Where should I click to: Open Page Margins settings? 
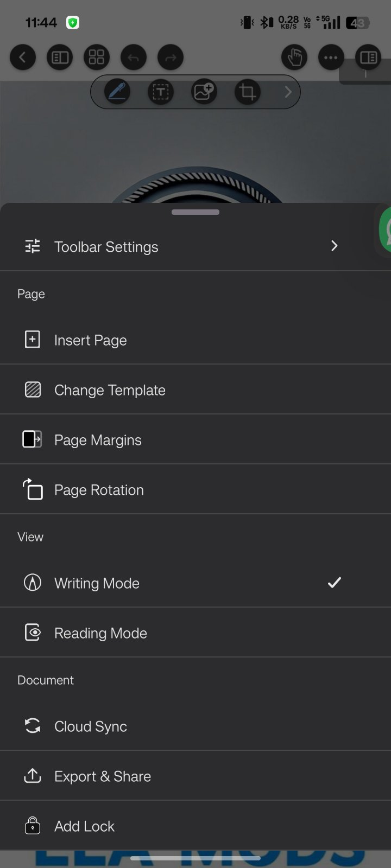(x=98, y=440)
